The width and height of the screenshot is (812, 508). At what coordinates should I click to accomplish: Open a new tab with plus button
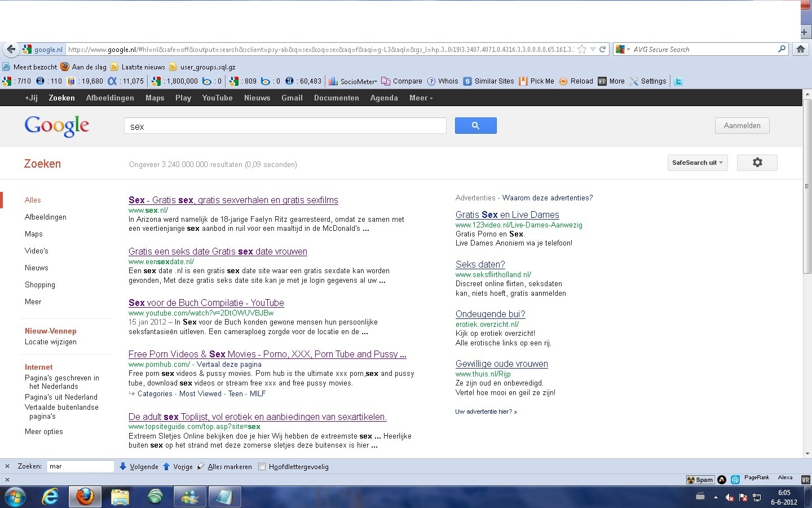(x=805, y=32)
